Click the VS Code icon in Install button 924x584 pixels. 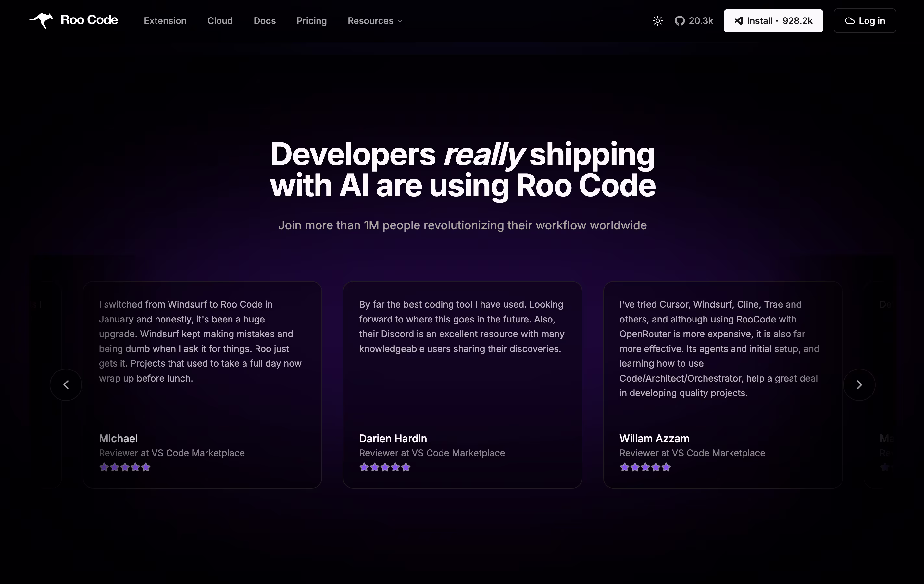click(x=738, y=21)
